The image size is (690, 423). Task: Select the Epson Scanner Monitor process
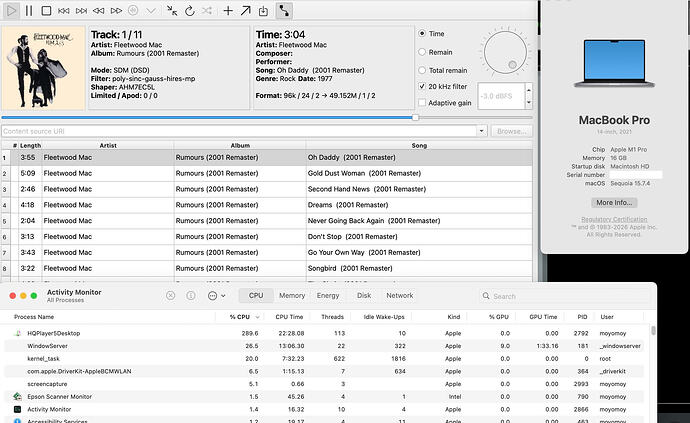[326, 397]
